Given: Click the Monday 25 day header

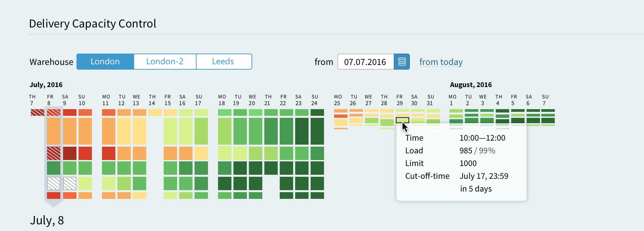Looking at the screenshot, I should coord(338,100).
